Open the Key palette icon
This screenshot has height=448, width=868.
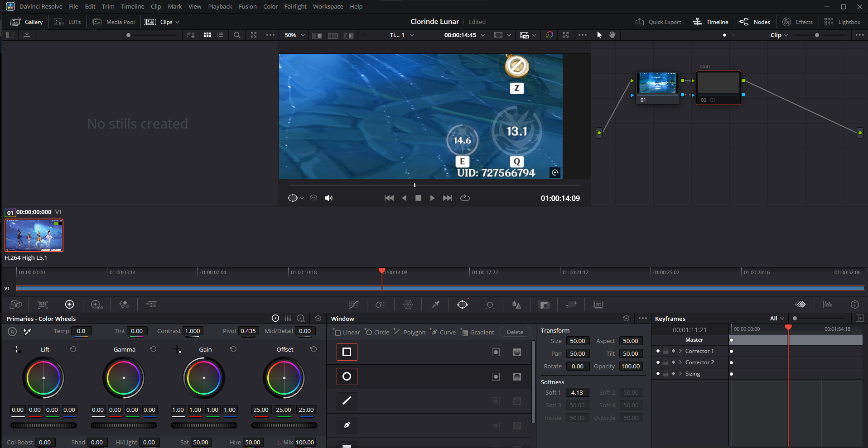(x=544, y=305)
